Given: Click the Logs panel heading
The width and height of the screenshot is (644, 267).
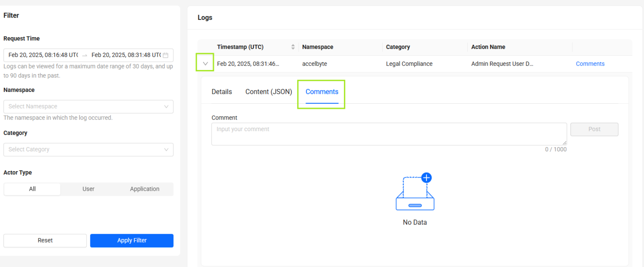Looking at the screenshot, I should click(205, 18).
